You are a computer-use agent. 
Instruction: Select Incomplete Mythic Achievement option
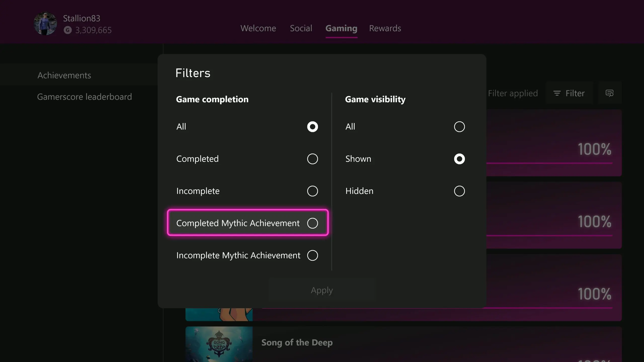[248, 255]
